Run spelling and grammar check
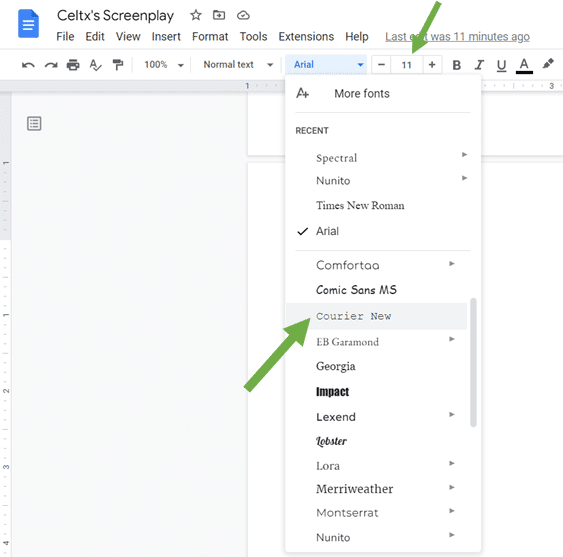Image resolution: width=563 pixels, height=557 pixels. pyautogui.click(x=95, y=65)
